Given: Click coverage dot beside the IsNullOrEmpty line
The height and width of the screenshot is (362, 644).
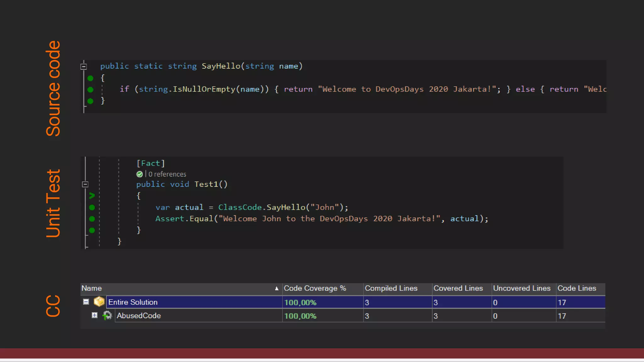Looking at the screenshot, I should [90, 90].
